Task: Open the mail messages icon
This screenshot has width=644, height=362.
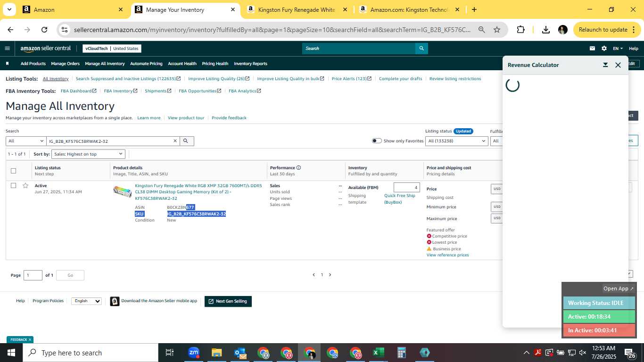Action: (592, 48)
